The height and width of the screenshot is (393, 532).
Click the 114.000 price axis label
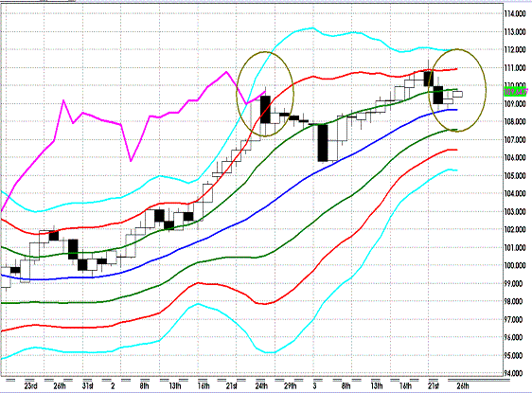[515, 14]
